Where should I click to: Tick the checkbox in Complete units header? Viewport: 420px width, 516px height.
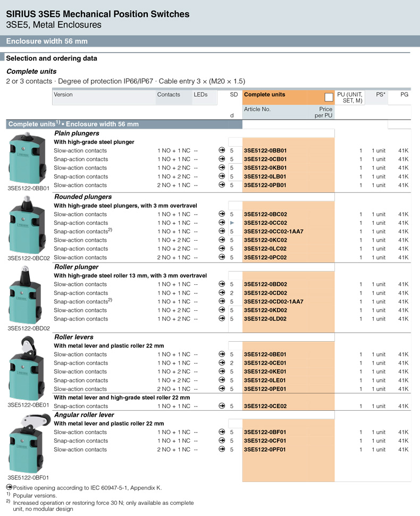tap(329, 97)
